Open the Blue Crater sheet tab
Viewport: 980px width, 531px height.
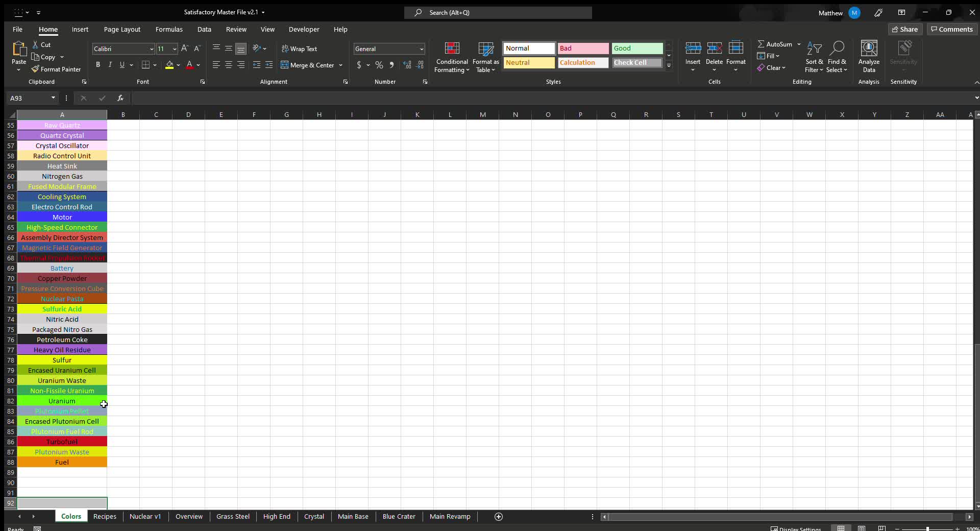(399, 517)
